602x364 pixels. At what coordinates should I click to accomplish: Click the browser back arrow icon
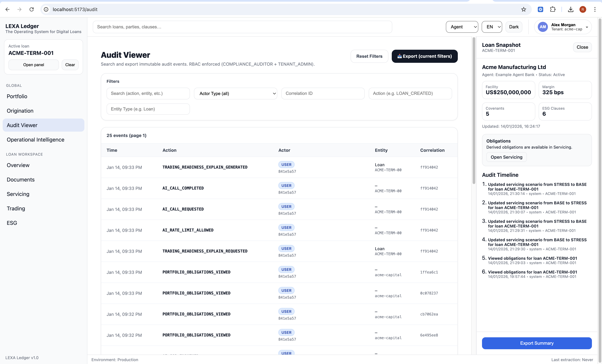7,9
